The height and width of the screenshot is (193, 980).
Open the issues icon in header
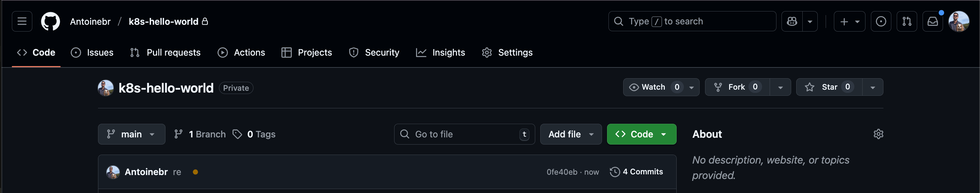[881, 21]
